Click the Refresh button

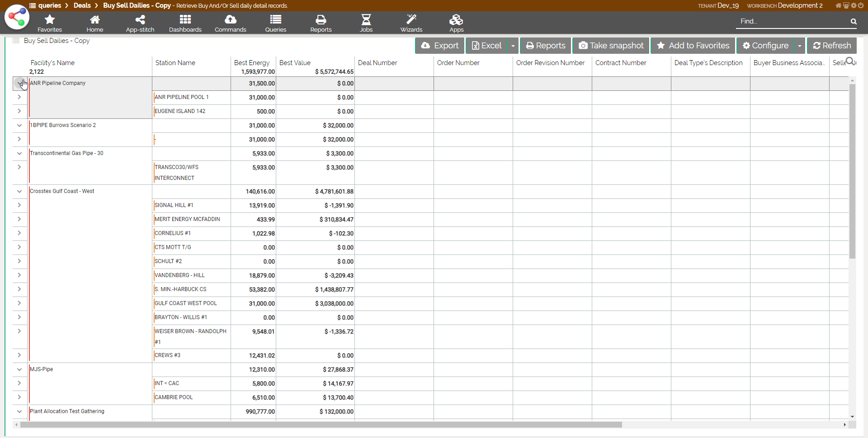click(832, 46)
